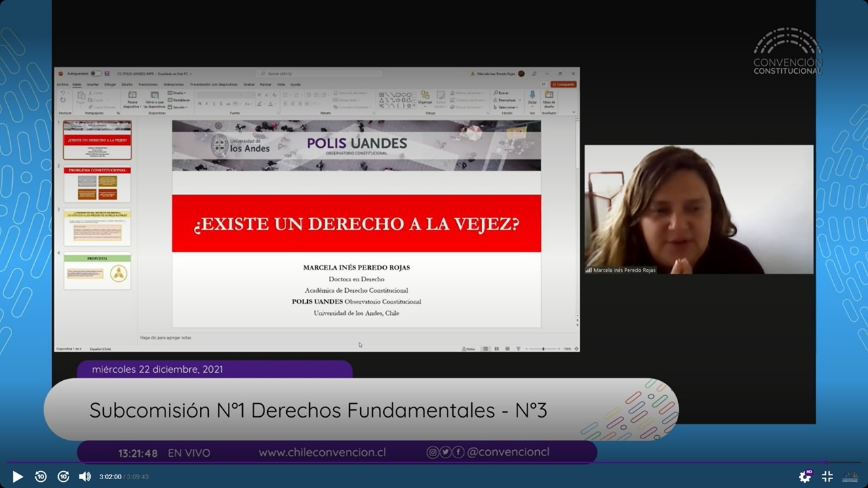Click the video progress bar
This screenshot has height=488, width=868.
pyautogui.click(x=434, y=463)
